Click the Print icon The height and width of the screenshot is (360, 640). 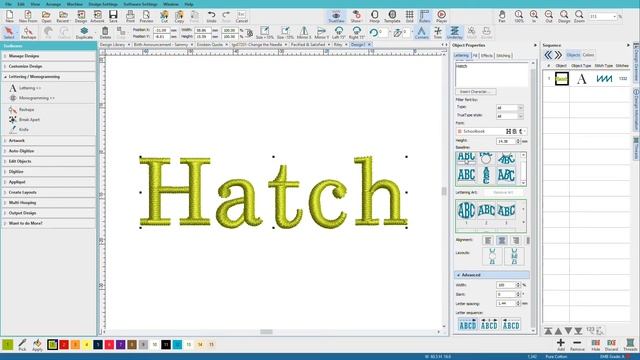pos(130,16)
